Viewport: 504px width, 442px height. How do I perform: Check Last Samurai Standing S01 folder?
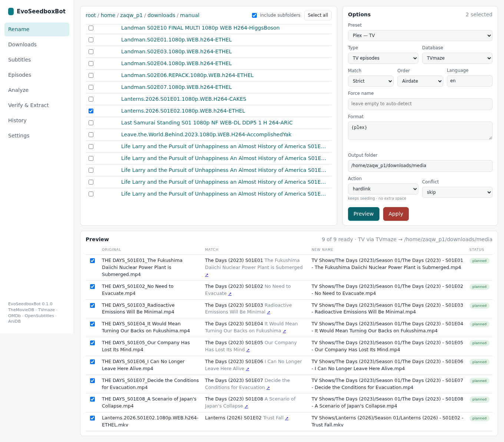[x=91, y=123]
